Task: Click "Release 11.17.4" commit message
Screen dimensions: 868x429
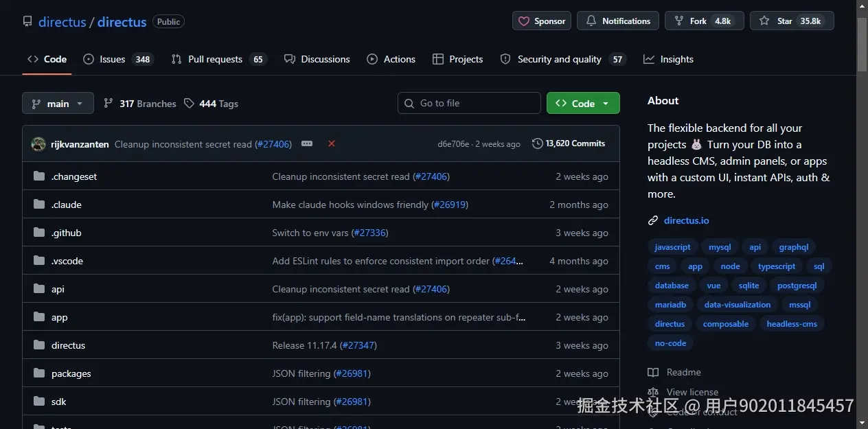Action: click(305, 345)
